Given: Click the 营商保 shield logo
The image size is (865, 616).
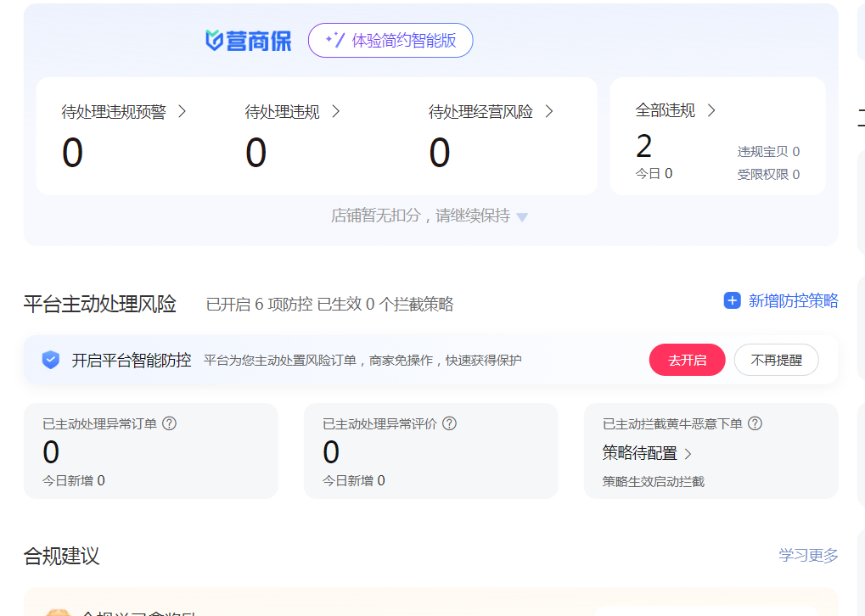Looking at the screenshot, I should pos(214,41).
